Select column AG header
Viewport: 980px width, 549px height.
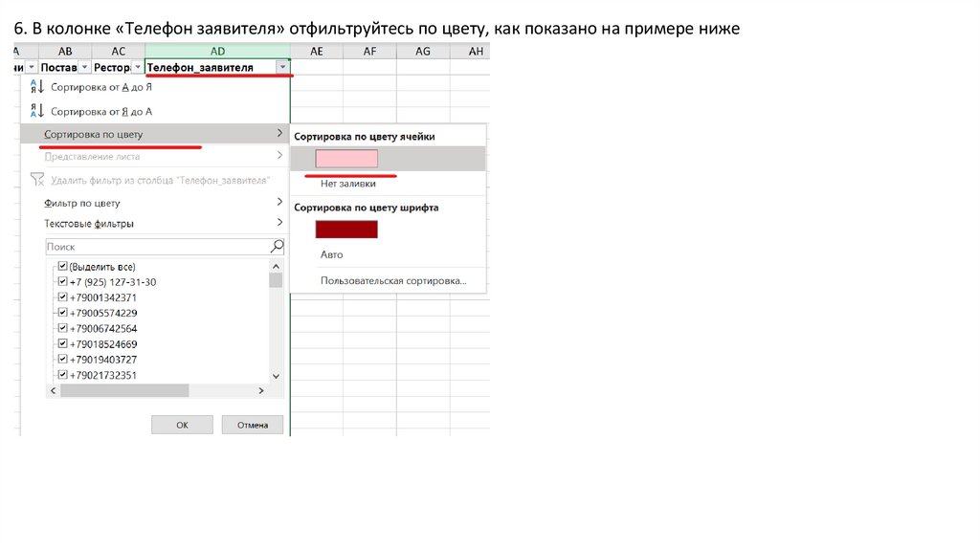click(x=423, y=52)
